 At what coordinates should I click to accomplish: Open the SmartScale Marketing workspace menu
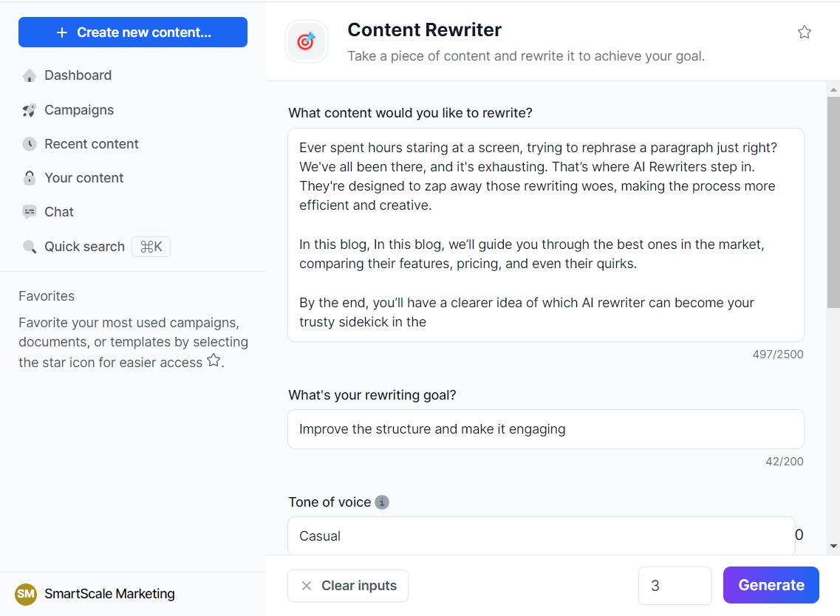pos(109,594)
